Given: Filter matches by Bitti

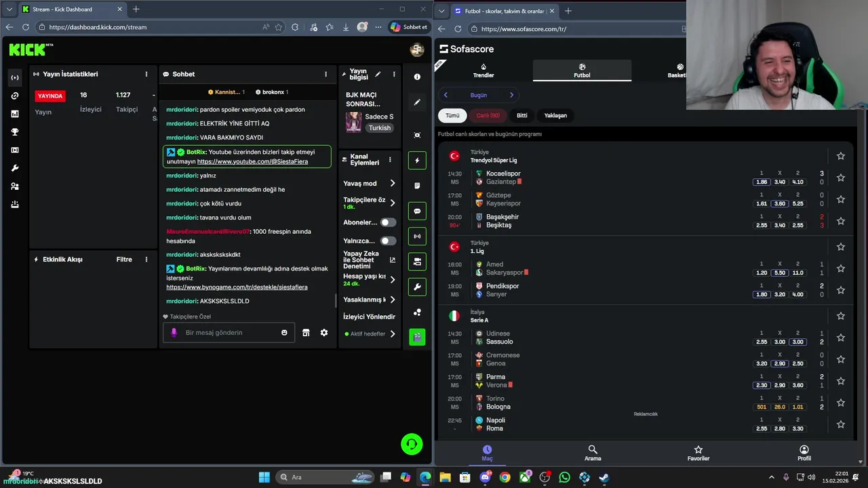Looking at the screenshot, I should [522, 115].
